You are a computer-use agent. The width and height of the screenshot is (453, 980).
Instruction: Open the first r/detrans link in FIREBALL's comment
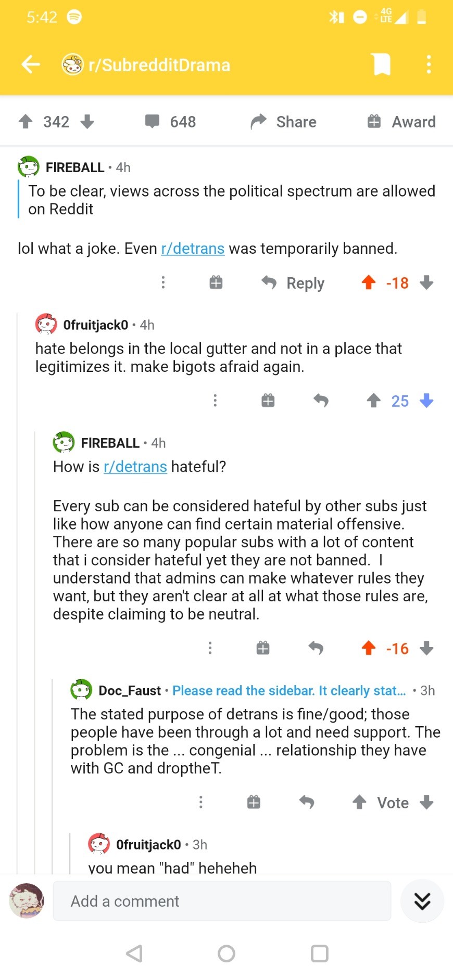click(193, 249)
